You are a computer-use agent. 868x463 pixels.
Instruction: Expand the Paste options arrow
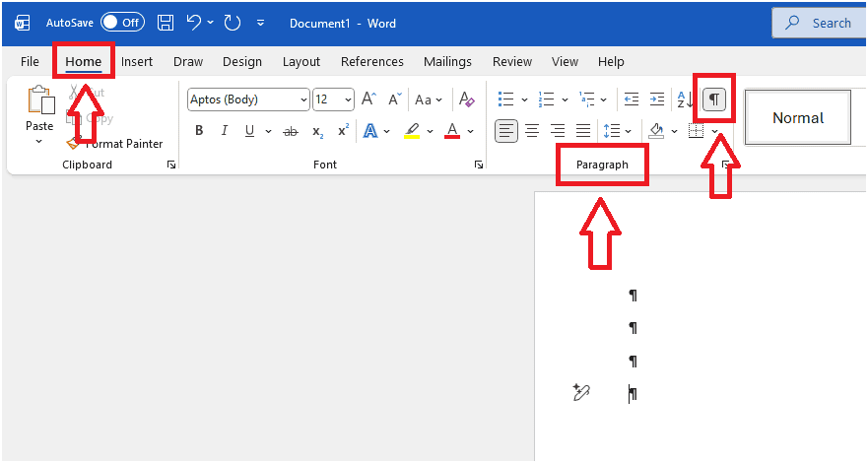[39, 142]
